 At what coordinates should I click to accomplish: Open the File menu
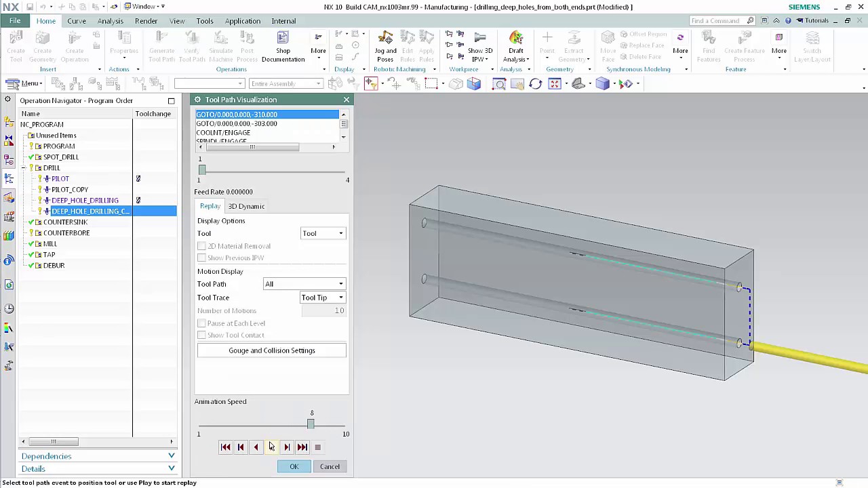pos(14,21)
